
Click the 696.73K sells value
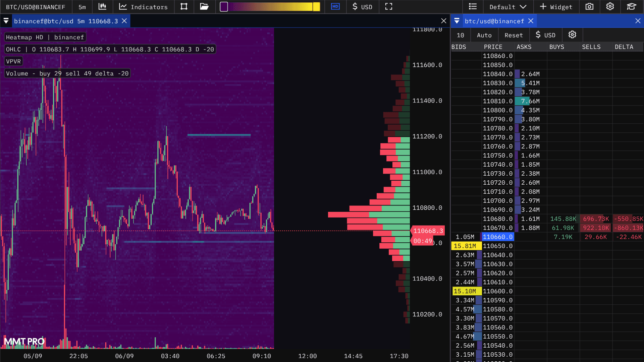[596, 219]
